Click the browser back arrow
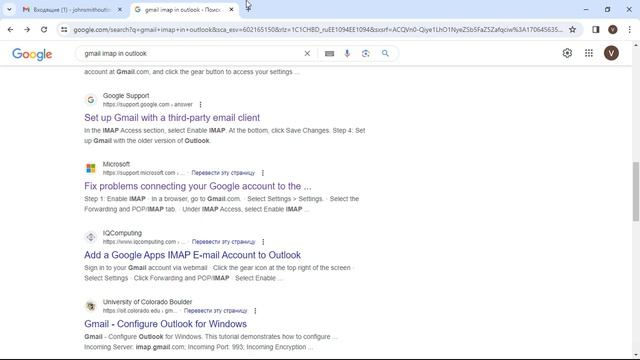This screenshot has height=360, width=640. click(10, 29)
